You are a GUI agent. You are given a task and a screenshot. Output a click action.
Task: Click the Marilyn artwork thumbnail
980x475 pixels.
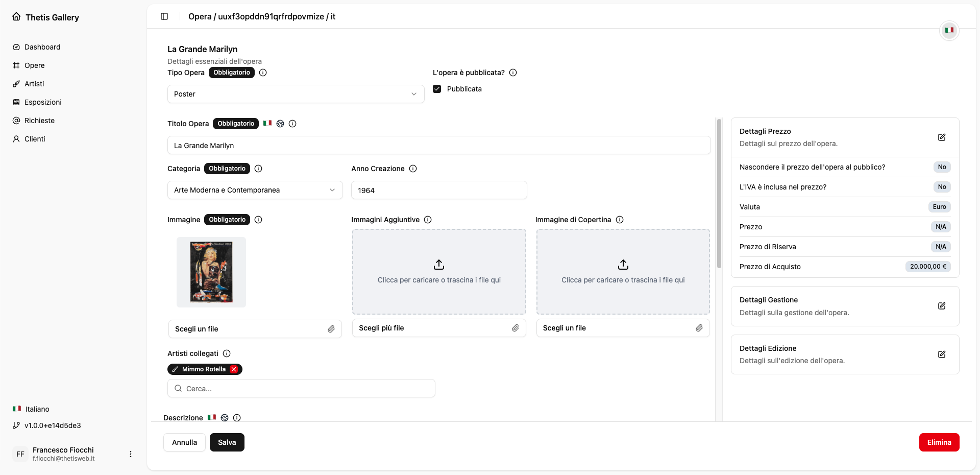[211, 272]
